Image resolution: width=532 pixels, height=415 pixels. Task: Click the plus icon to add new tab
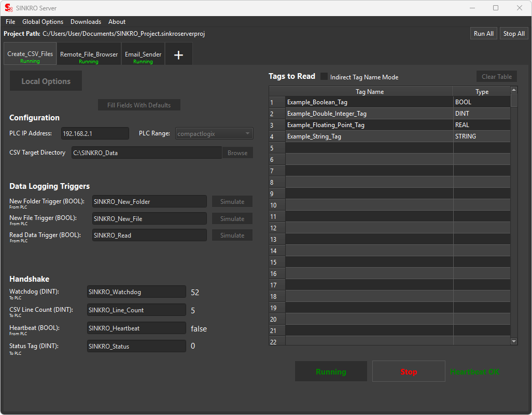coord(178,55)
